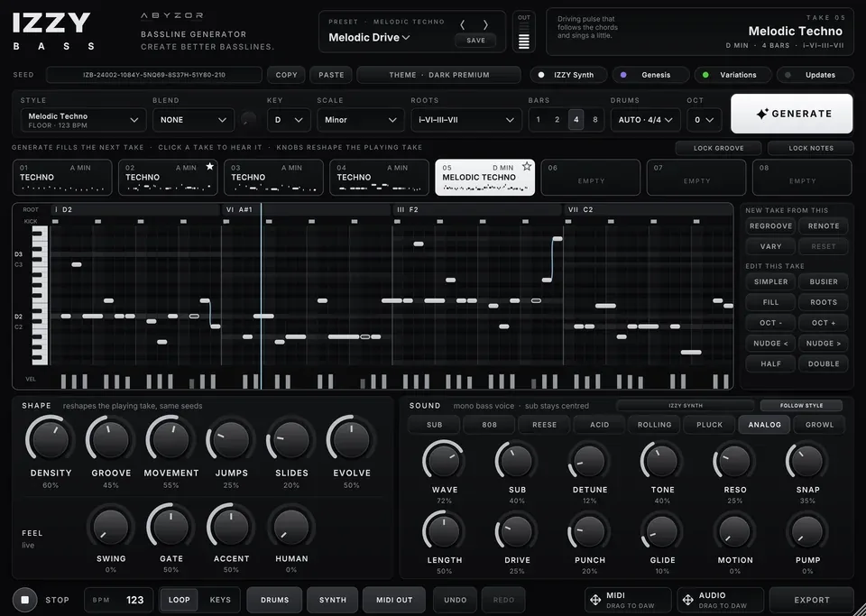Select 1 bar length
The image size is (866, 616).
(x=538, y=120)
